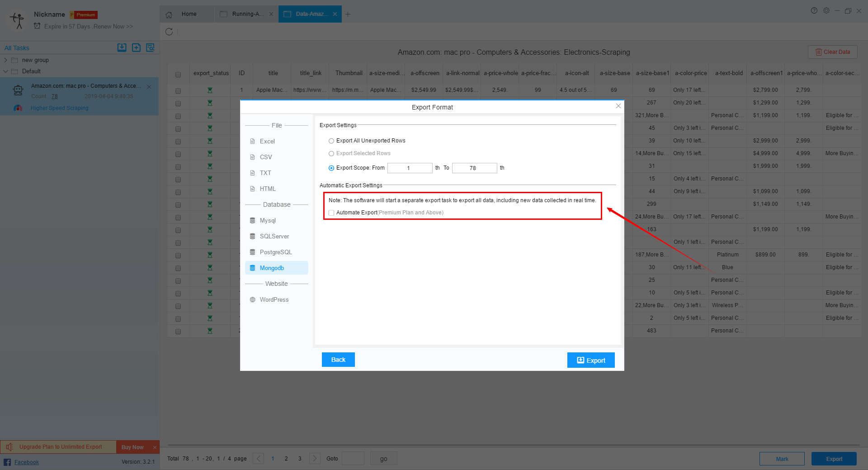
Task: Click the Thumbnail column header
Action: [x=349, y=73]
